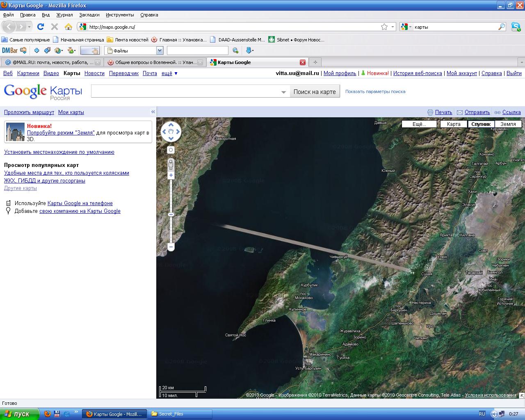Go to Firefox home page icon
Image resolution: width=525 pixels, height=420 pixels.
(68, 27)
